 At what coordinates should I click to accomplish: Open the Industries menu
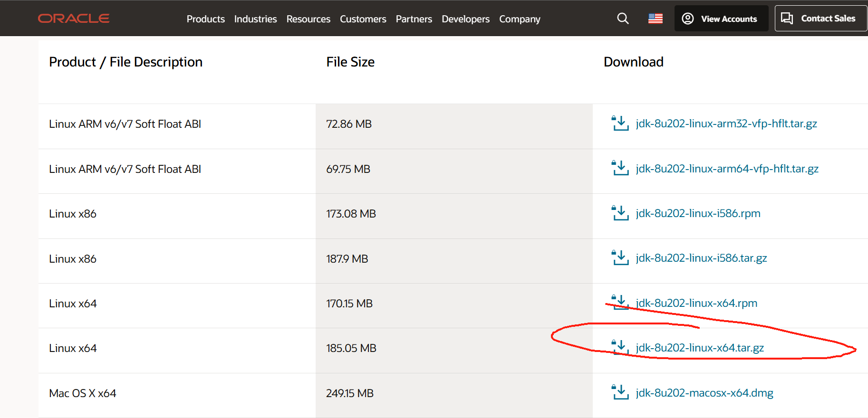click(x=255, y=19)
